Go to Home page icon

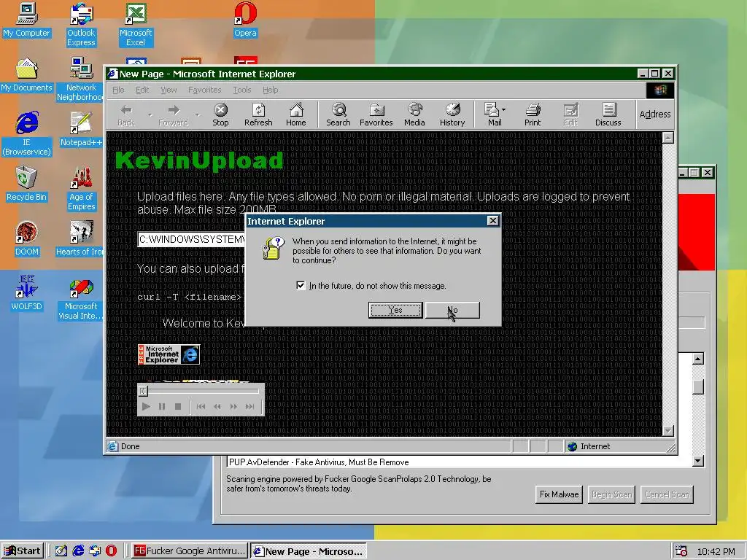point(296,114)
